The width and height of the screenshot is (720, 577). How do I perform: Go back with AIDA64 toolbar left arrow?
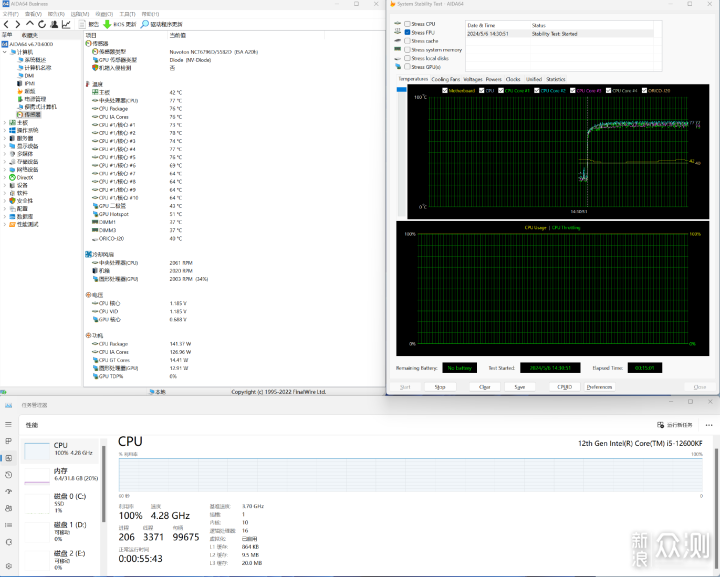[6, 24]
